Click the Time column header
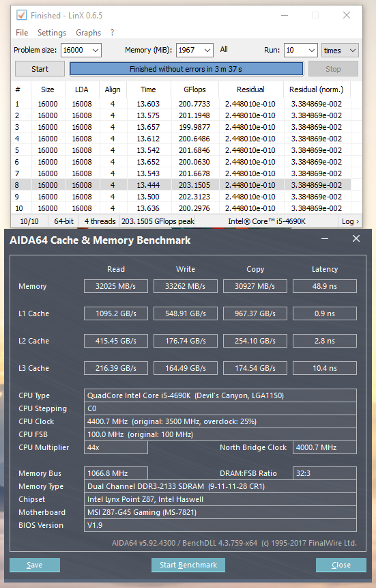This screenshot has height=588, width=376. tap(149, 89)
